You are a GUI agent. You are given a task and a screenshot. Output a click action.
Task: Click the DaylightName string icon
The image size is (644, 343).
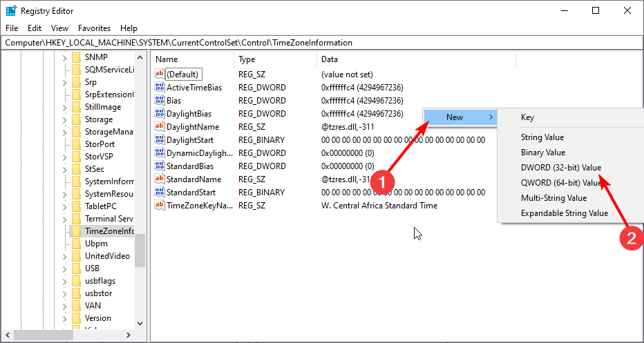[x=159, y=127]
